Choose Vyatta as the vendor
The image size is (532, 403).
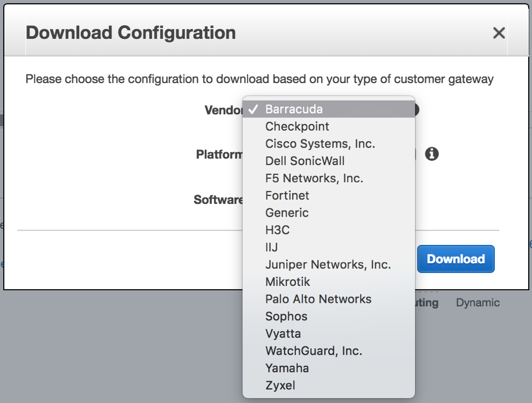coord(283,334)
